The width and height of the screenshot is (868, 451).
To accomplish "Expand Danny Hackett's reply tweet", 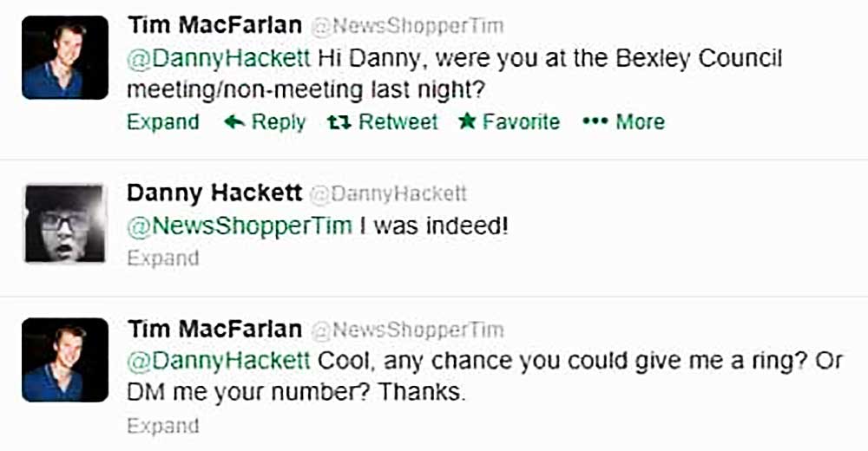I will pyautogui.click(x=162, y=258).
